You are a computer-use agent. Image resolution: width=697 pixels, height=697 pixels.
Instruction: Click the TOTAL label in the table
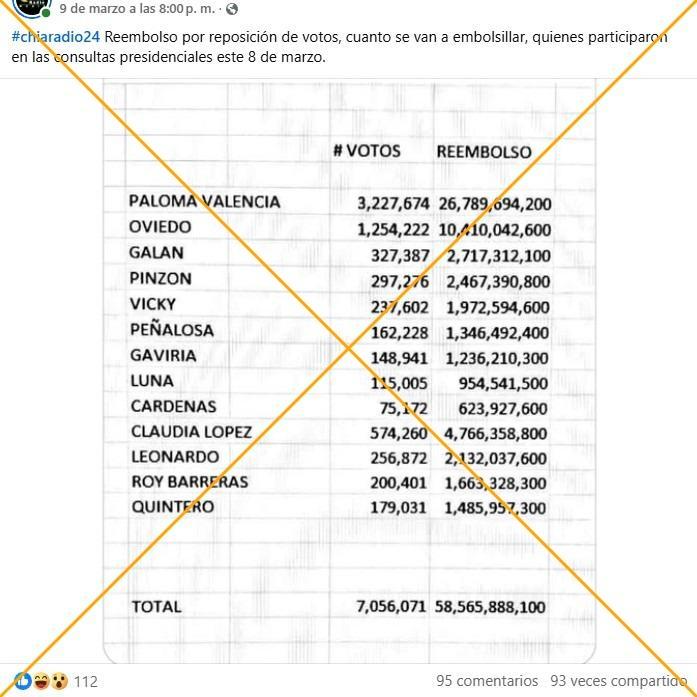156,606
